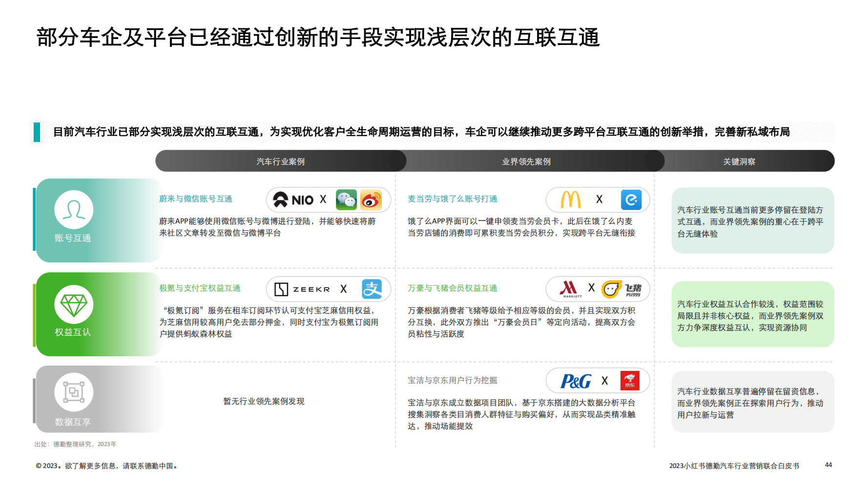Click the footer 2023小红书德勤汽车行业营销联合白皮书

[734, 466]
